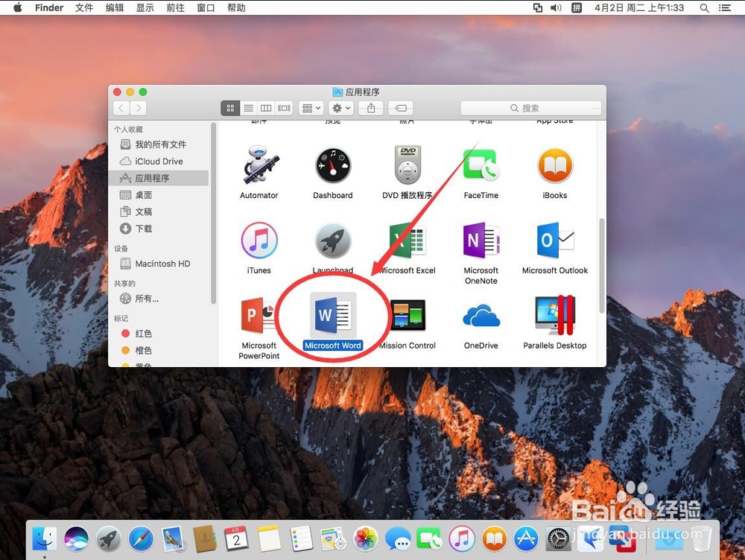Open the 编辑 menu
Image resolution: width=745 pixels, height=560 pixels.
(x=115, y=7)
